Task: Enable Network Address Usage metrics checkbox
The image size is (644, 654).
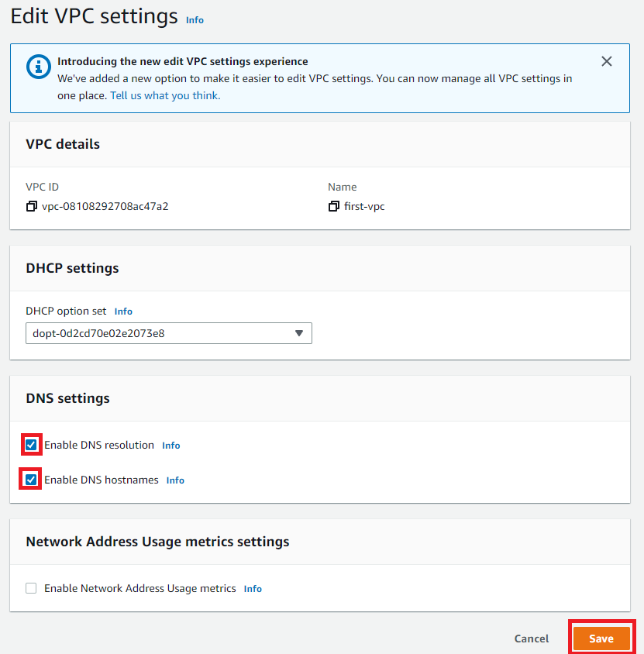Action: [x=31, y=588]
